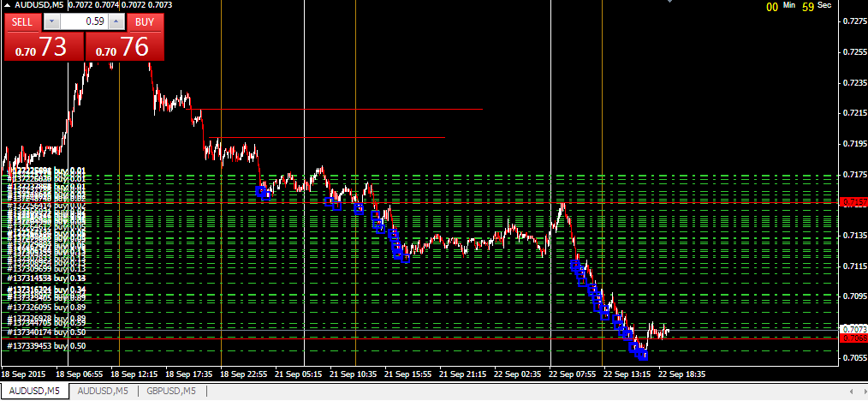Select order #137339453 buy 0.50 label
868x401 pixels.
point(46,345)
